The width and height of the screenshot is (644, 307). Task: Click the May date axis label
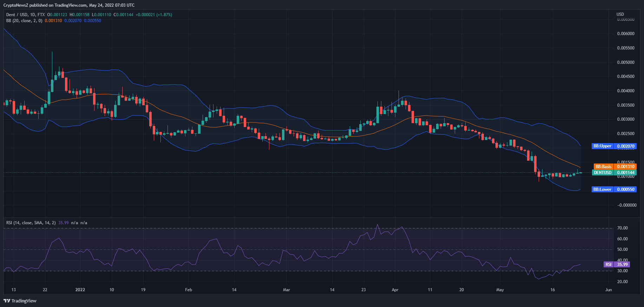pos(500,290)
